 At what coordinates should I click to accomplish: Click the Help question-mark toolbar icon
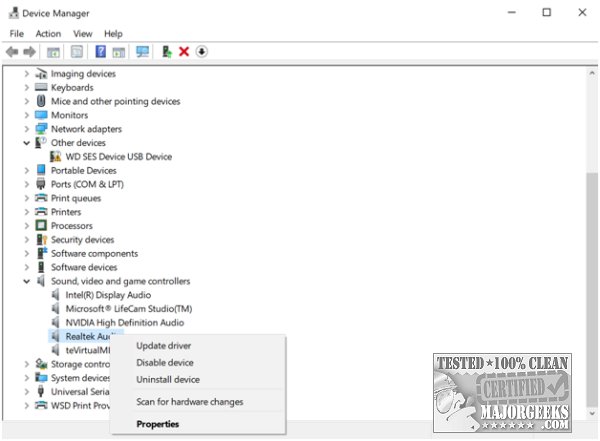click(x=101, y=51)
